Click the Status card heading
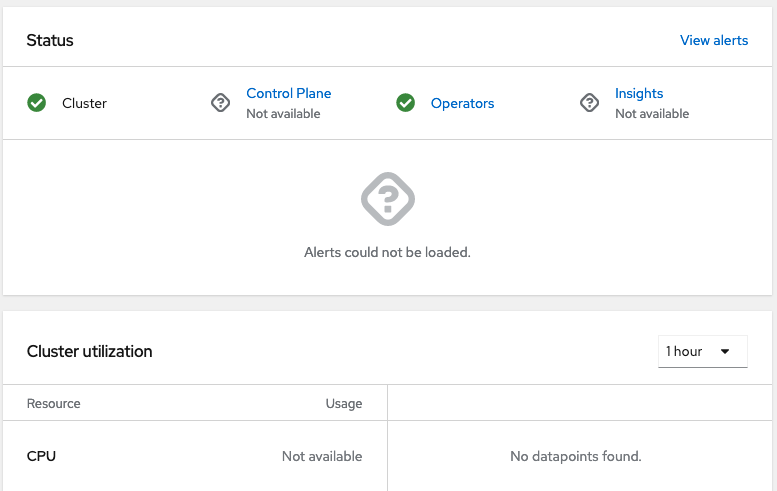777x491 pixels. point(50,40)
